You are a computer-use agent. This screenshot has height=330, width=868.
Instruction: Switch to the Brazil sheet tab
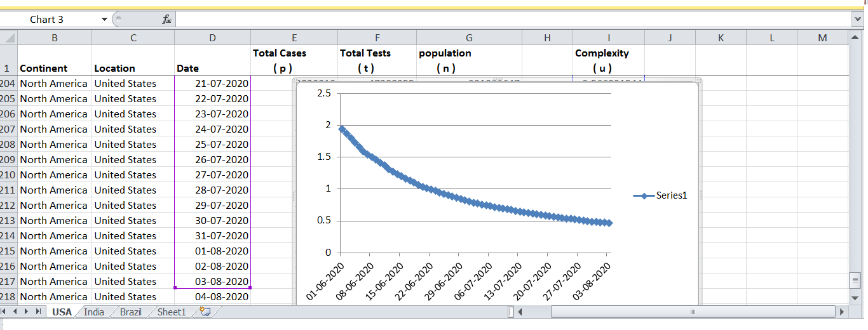click(x=130, y=312)
